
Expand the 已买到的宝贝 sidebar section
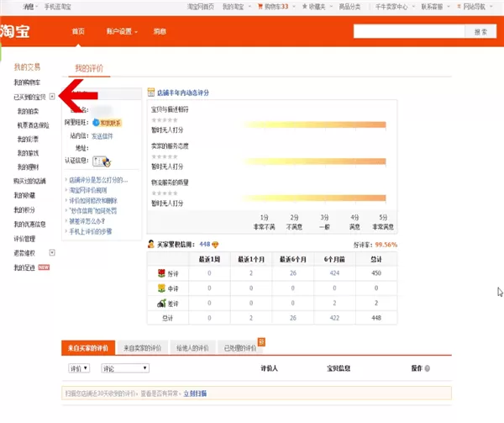pos(52,96)
